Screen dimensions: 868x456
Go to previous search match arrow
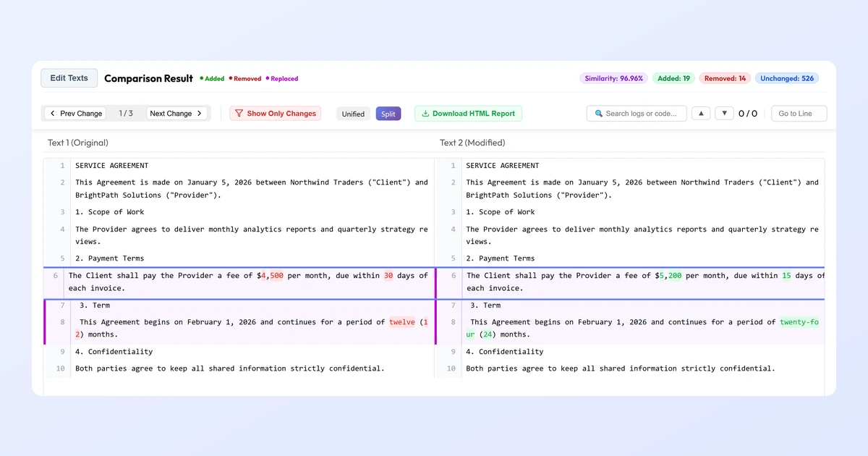pos(701,114)
